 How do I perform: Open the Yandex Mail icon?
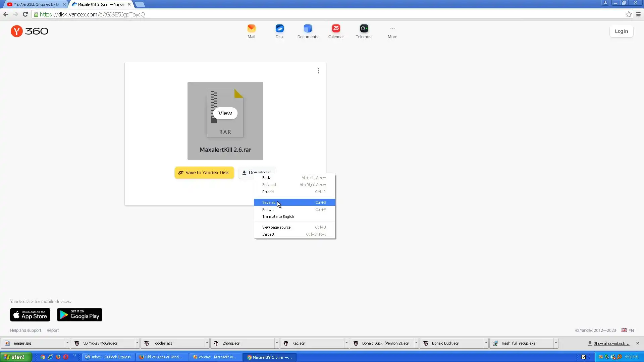click(251, 28)
